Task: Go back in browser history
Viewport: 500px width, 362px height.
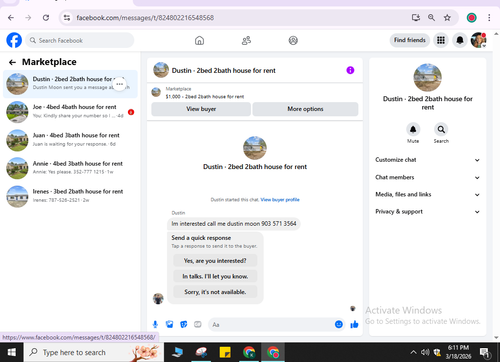Action: [11, 18]
